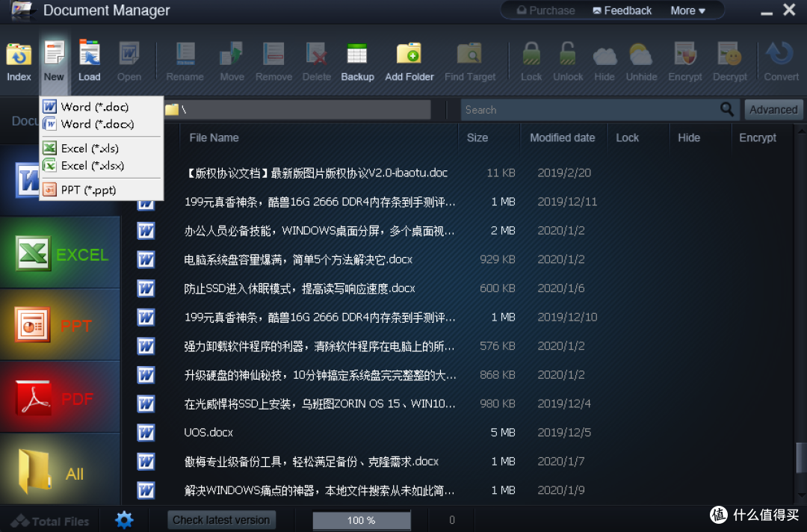Click the Index toolbar icon
Image resolution: width=807 pixels, height=532 pixels.
[19, 55]
